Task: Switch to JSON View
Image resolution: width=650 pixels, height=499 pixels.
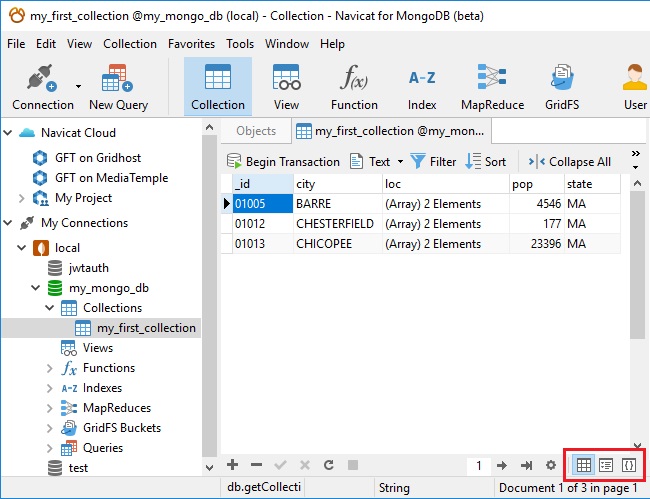Action: pyautogui.click(x=628, y=465)
